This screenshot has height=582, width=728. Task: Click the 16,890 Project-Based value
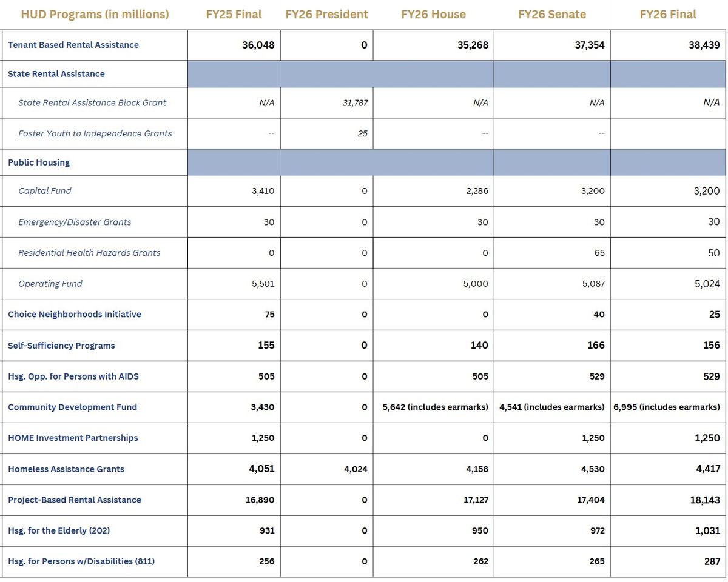pos(260,500)
